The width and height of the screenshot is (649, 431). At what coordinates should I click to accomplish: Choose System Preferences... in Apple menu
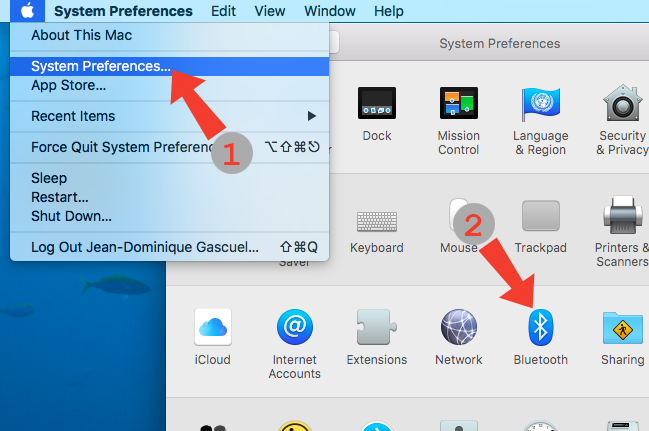[x=170, y=66]
